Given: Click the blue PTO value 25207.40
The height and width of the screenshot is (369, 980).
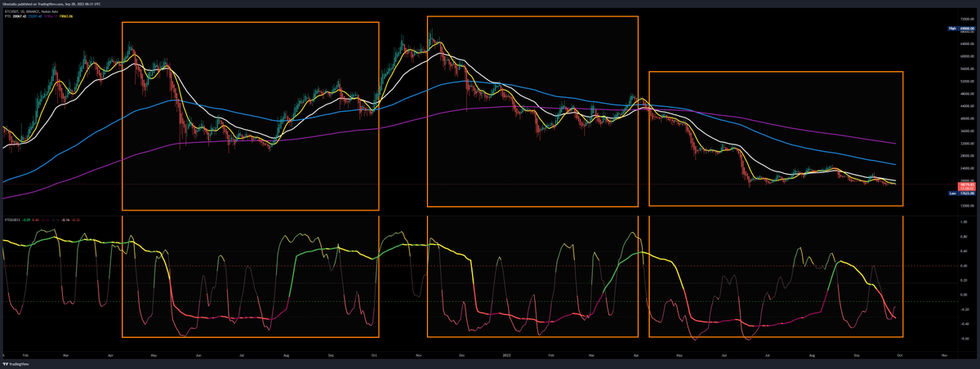Looking at the screenshot, I should point(35,16).
